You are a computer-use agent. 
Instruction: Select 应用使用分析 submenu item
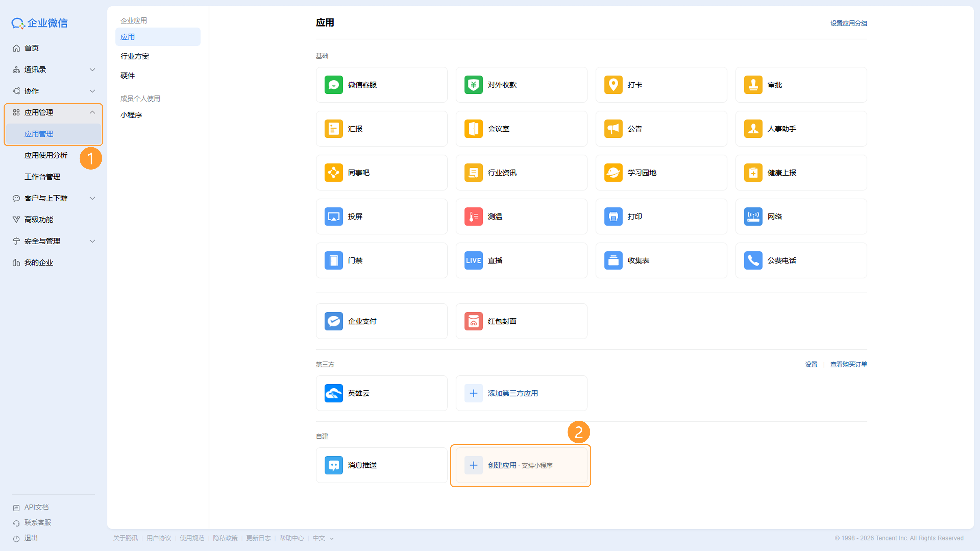(x=46, y=155)
